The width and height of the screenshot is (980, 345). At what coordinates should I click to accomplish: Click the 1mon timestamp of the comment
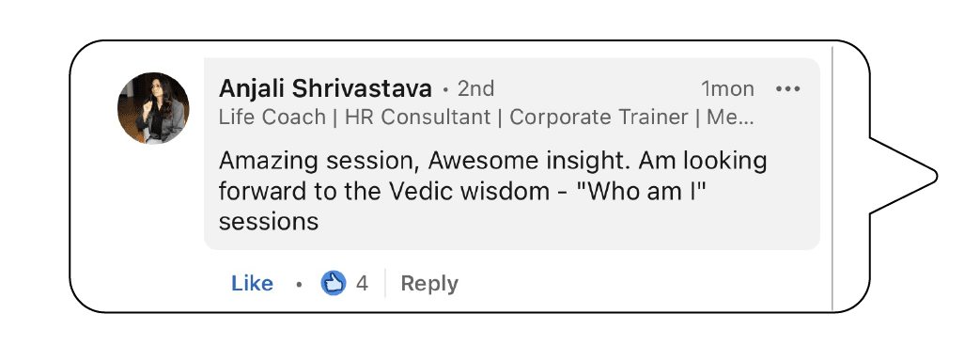(727, 89)
